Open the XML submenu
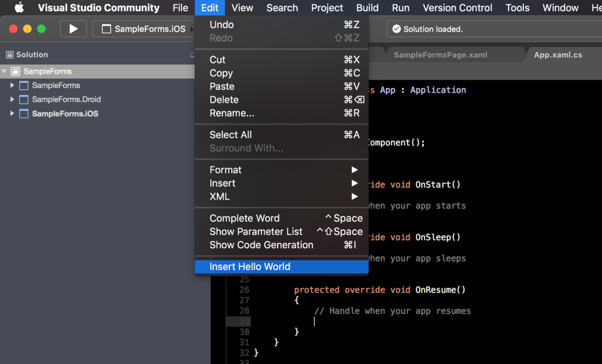Image resolution: width=602 pixels, height=364 pixels. (282, 196)
